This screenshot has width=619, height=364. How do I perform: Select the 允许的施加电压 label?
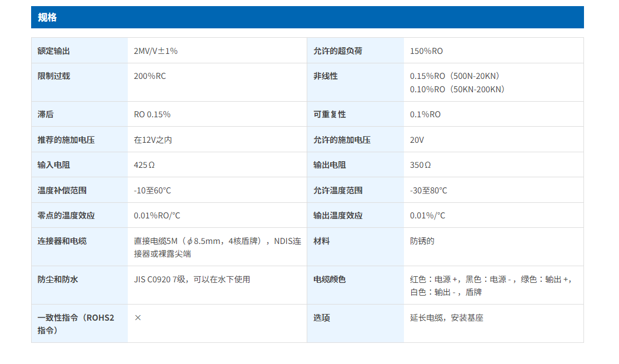click(342, 139)
